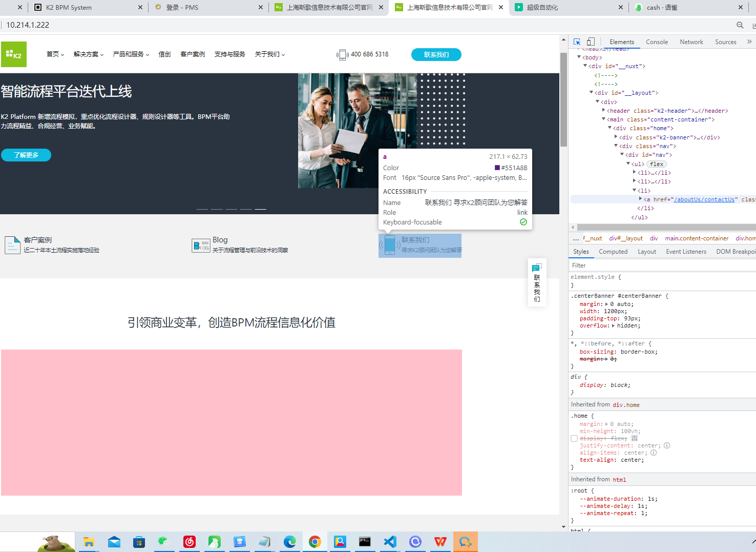Open Microsoft Edge from the taskbar
This screenshot has width=756, height=552.
290,542
